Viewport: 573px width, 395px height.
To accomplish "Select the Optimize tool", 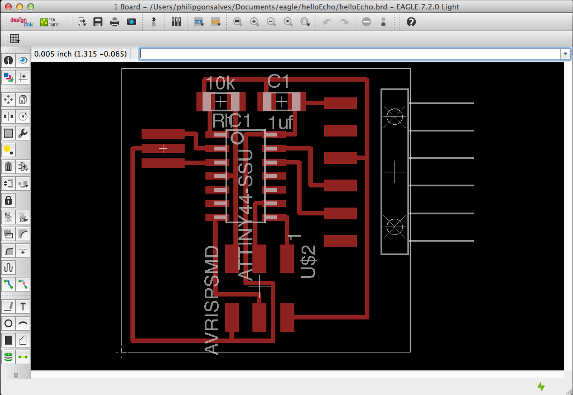I will point(23,251).
